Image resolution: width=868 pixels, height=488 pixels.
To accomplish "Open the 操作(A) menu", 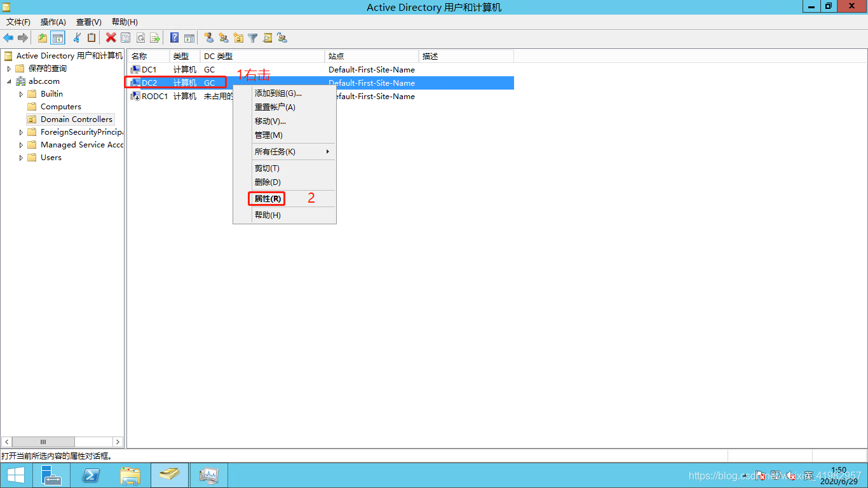I will [53, 22].
